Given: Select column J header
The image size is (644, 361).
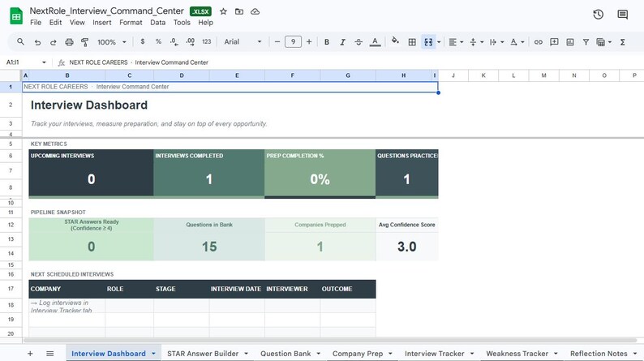Looking at the screenshot, I should (453, 75).
